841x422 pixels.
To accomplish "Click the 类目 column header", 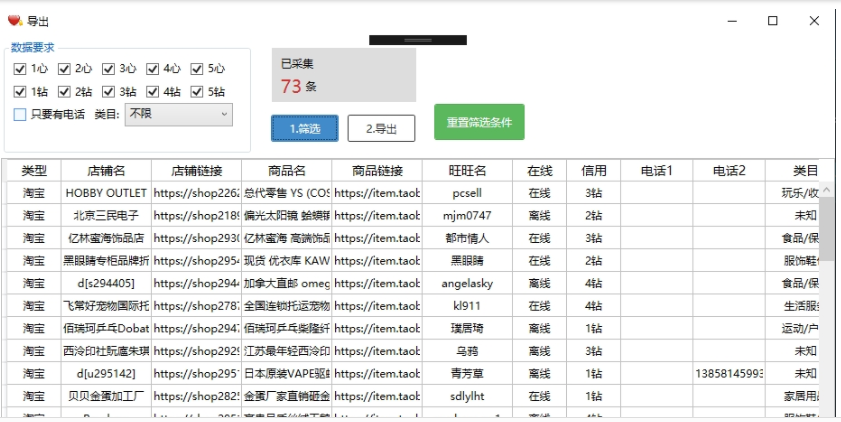I will (x=793, y=171).
